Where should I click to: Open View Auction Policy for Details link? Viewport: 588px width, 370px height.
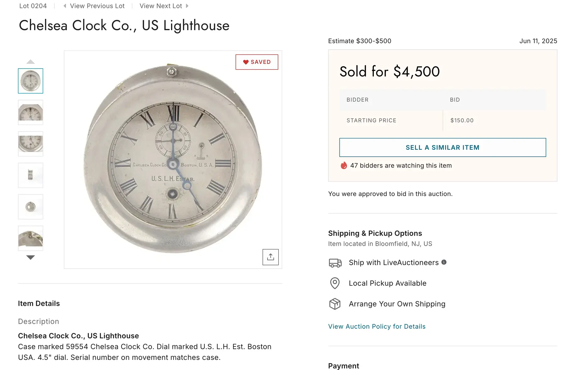click(377, 327)
